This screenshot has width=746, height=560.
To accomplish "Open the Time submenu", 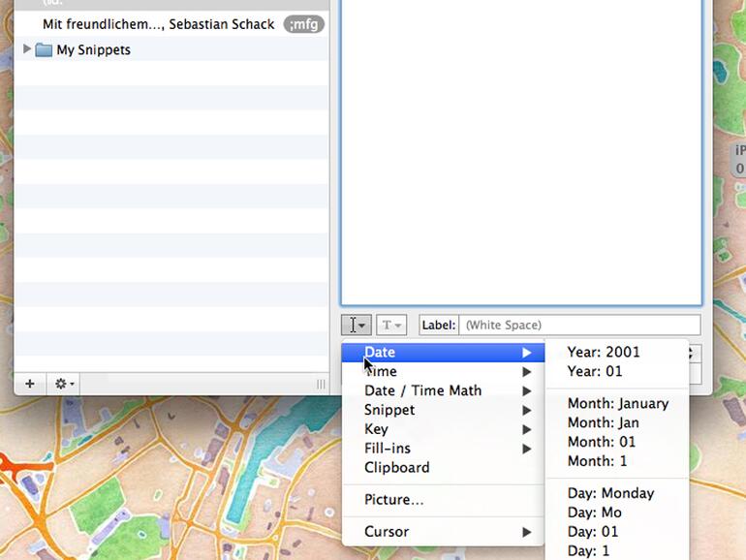I will click(x=443, y=372).
